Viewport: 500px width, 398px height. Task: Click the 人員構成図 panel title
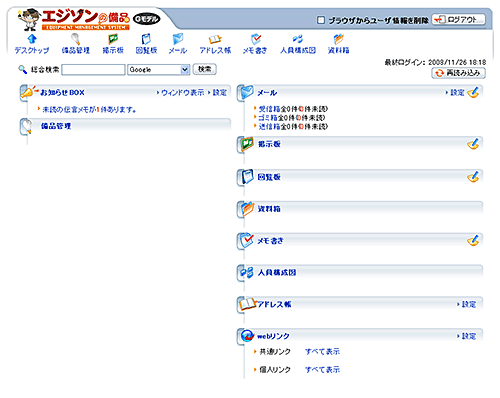pyautogui.click(x=277, y=272)
